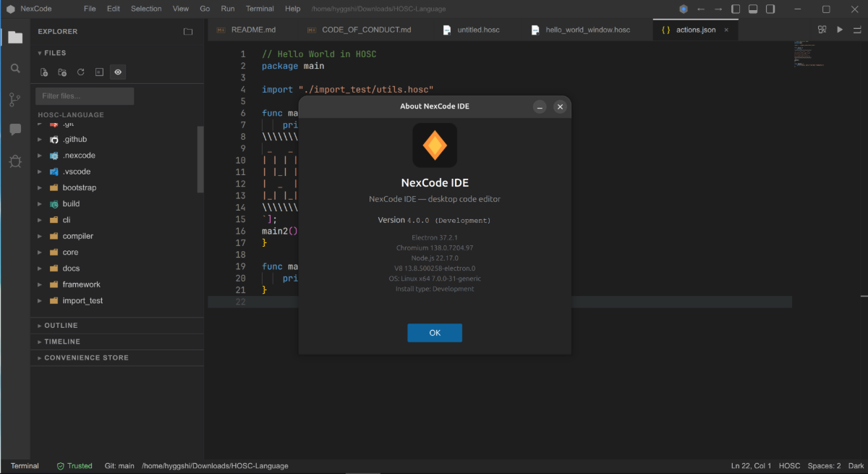Open the File menu

tap(90, 9)
